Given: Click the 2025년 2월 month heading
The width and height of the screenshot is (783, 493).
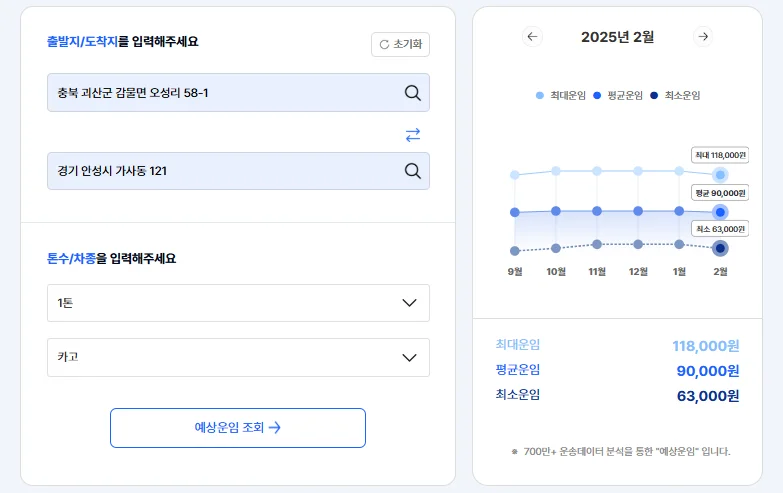Looking at the screenshot, I should pyautogui.click(x=617, y=37).
